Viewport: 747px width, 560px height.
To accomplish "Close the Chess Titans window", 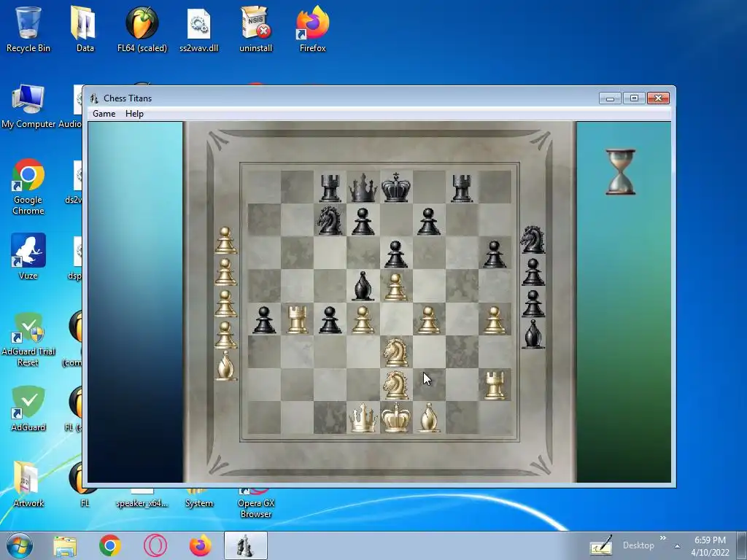I will point(659,98).
